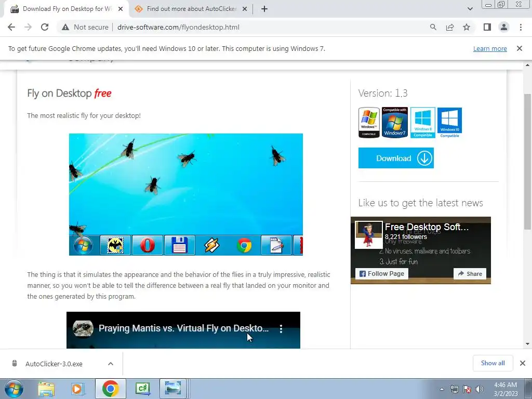This screenshot has width=532, height=399.
Task: Click the Windows 7 compatible badge
Action: pos(395,122)
